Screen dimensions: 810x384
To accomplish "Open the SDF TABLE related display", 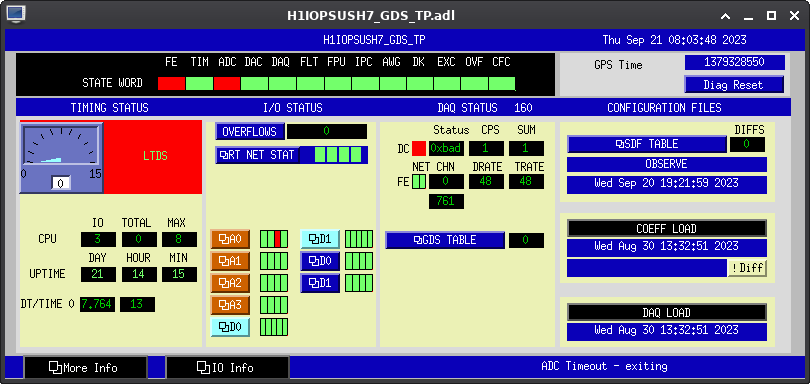I will point(647,144).
